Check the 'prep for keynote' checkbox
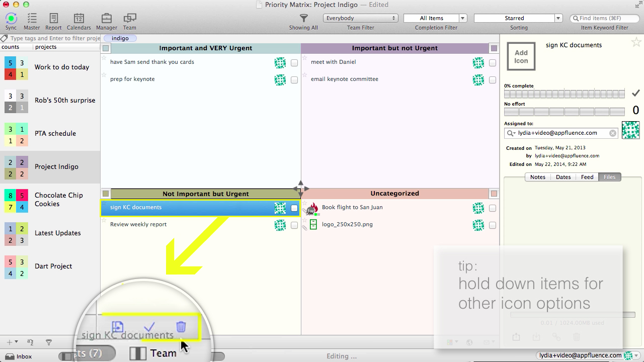The image size is (644, 362). 294,80
